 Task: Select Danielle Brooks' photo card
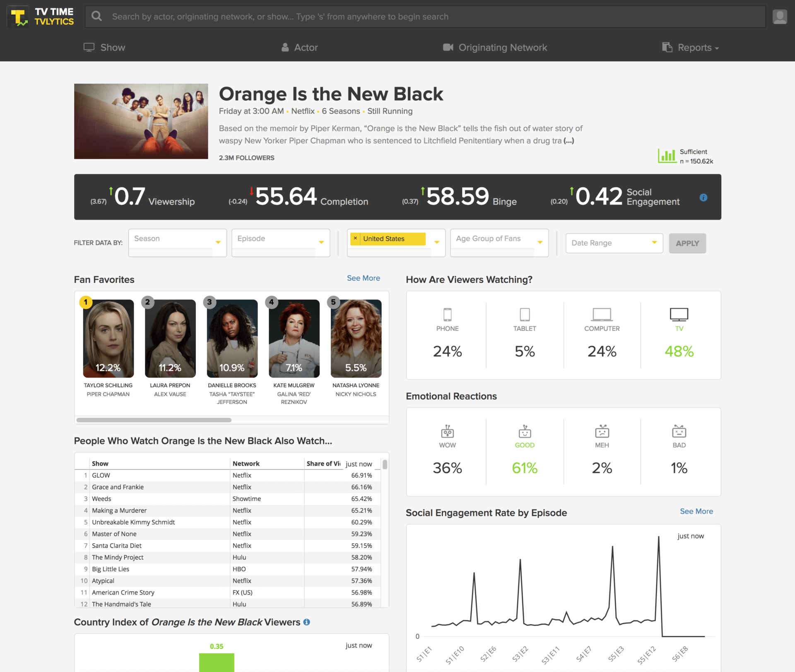232,338
